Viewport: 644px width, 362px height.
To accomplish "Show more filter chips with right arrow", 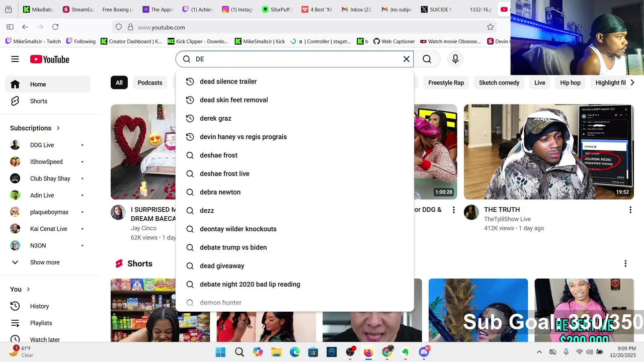I will pyautogui.click(x=632, y=82).
